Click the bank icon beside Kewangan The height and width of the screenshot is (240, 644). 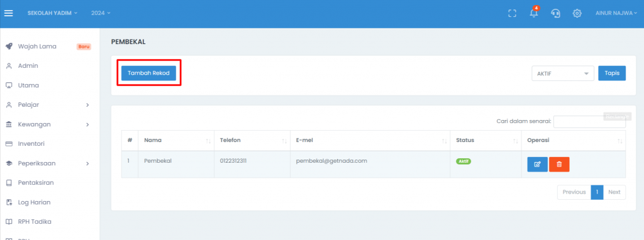(x=9, y=124)
